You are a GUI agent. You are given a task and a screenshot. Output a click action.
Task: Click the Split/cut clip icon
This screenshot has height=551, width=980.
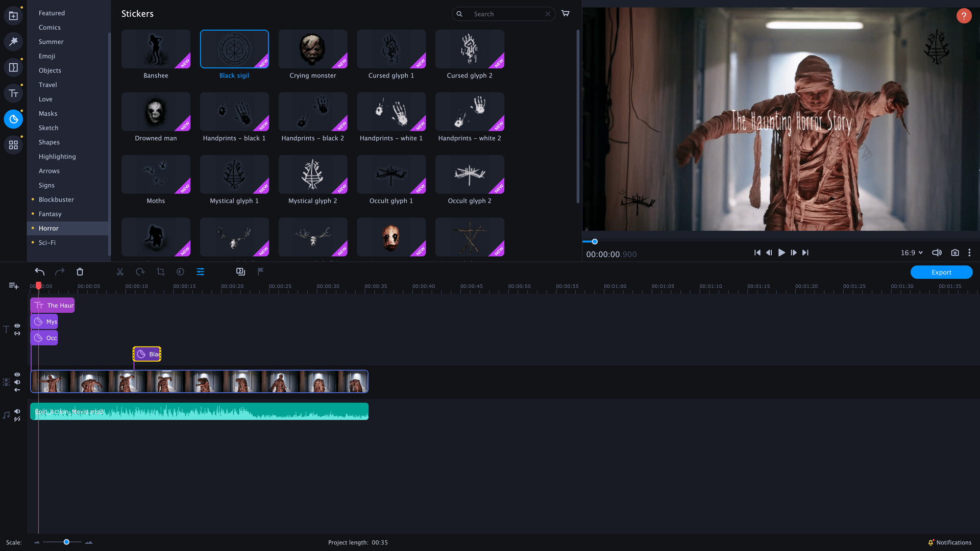(120, 272)
